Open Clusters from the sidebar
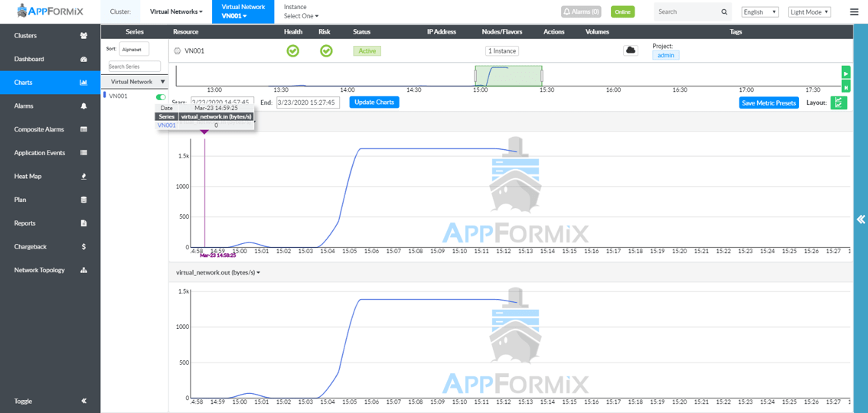Viewport: 868px width, 413px height. click(x=51, y=35)
